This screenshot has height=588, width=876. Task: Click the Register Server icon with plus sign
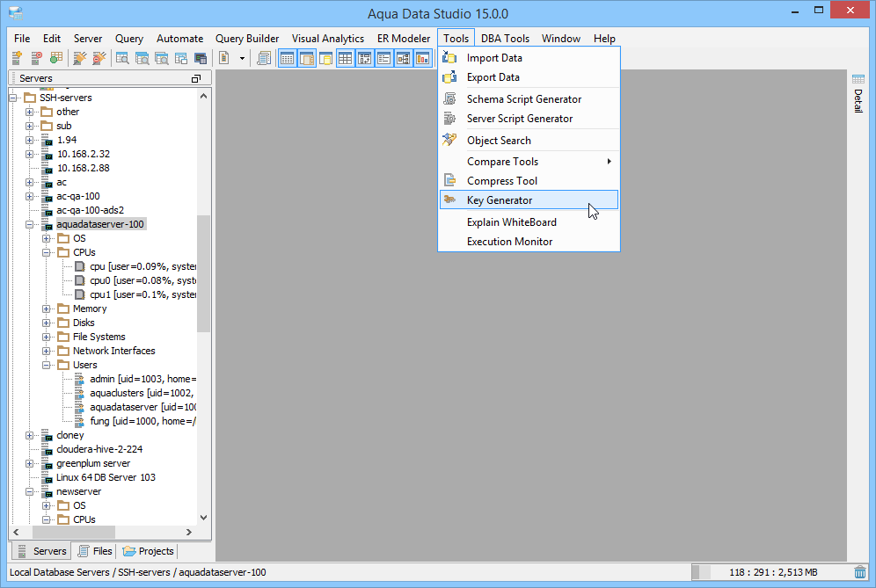point(17,57)
